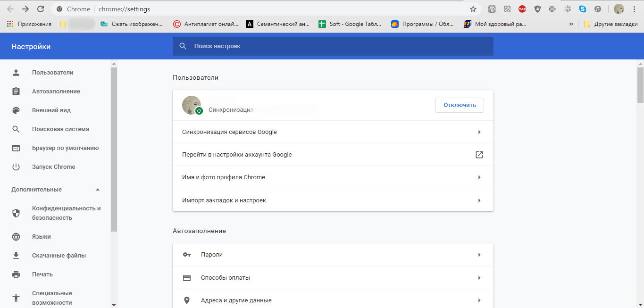Show hidden bookmarks with the overflow chevron
Screen dimensions: 644x308
point(571,24)
